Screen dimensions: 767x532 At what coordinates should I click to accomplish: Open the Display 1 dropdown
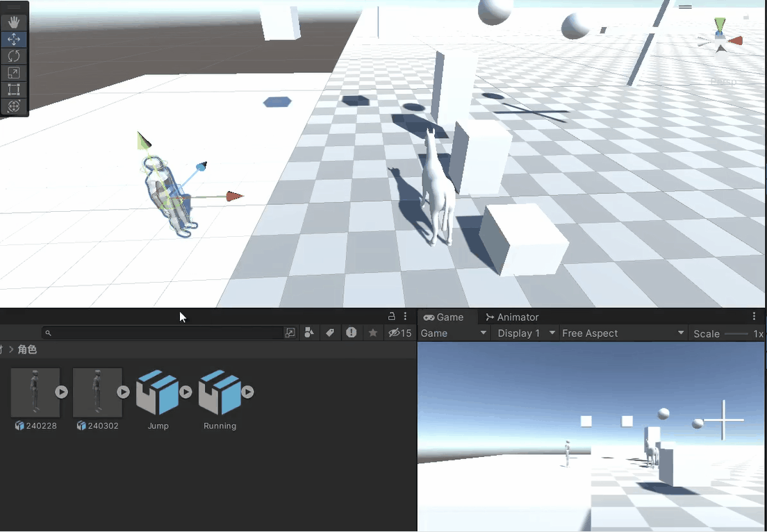point(525,333)
